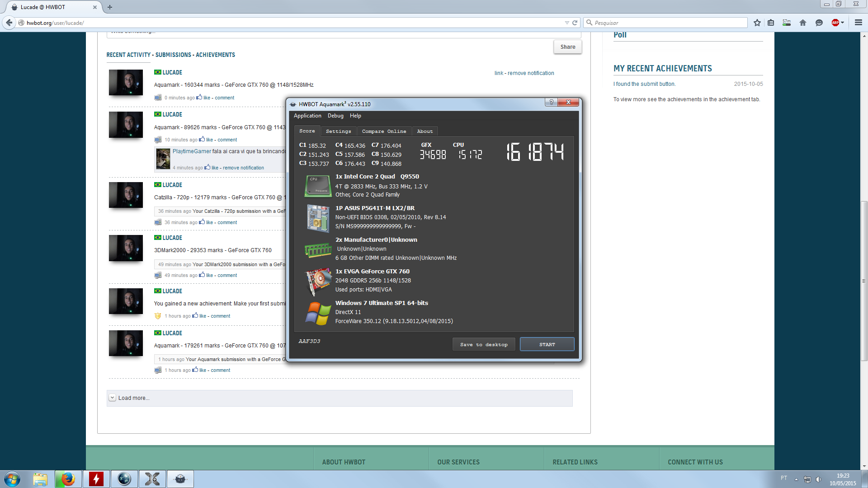
Task: Click Save to desktop button
Action: pos(484,344)
